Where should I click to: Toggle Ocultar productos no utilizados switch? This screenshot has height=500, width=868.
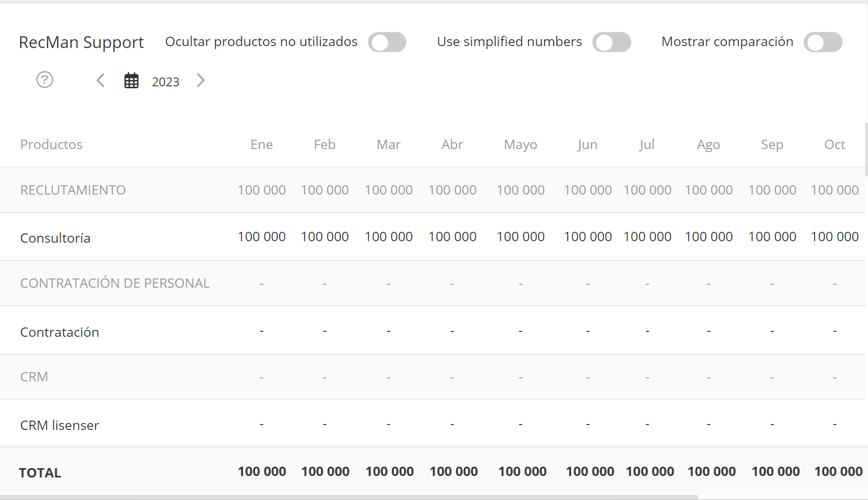pyautogui.click(x=387, y=42)
